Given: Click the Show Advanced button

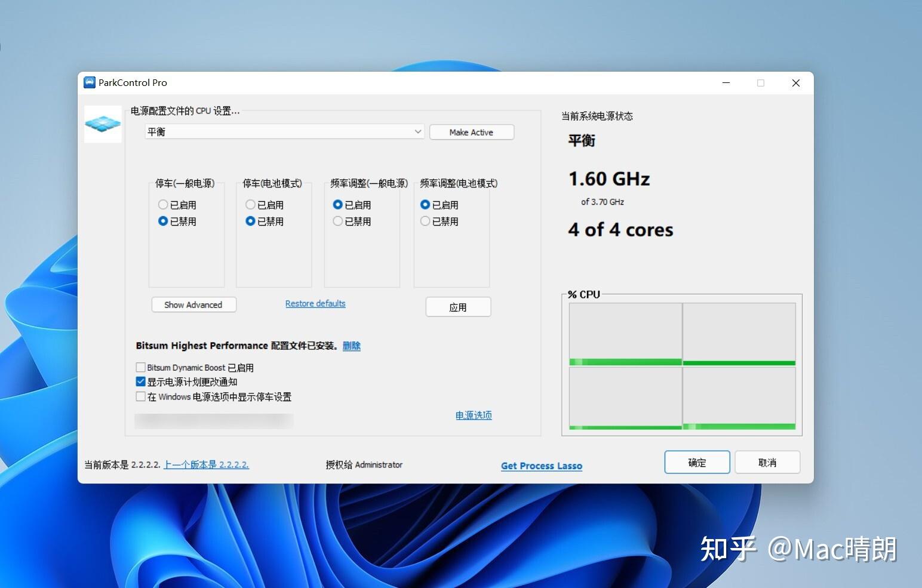Looking at the screenshot, I should click(x=193, y=304).
